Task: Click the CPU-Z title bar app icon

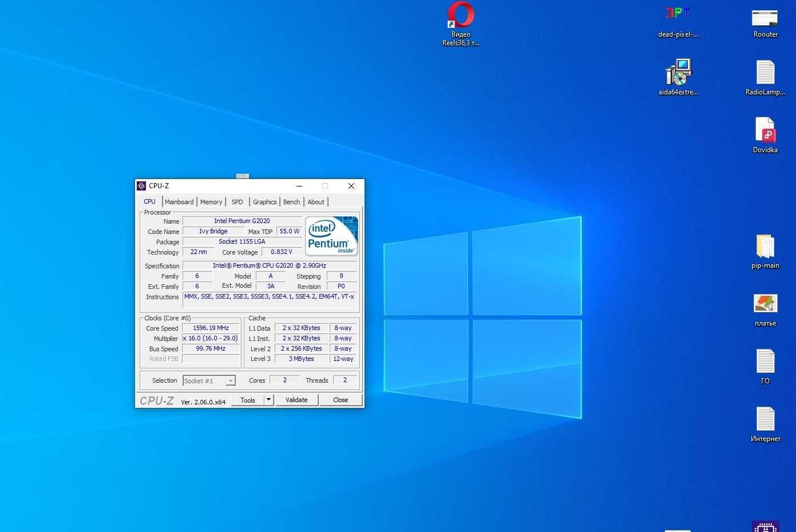Action: [141, 186]
